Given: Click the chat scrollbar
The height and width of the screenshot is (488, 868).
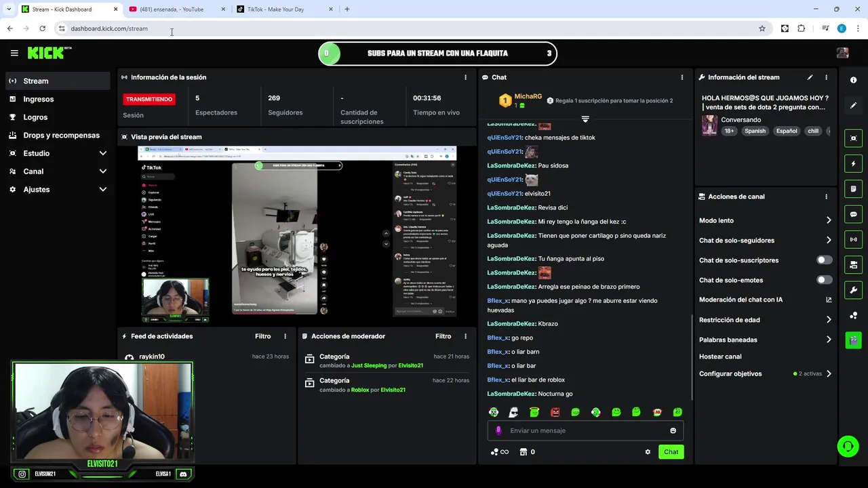Looking at the screenshot, I should (x=692, y=357).
